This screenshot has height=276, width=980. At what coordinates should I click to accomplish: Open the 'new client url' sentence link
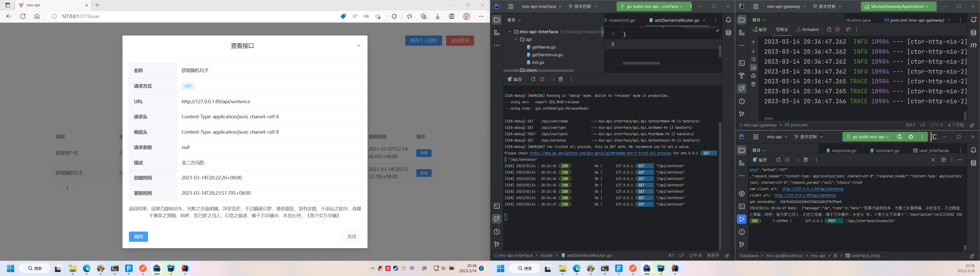[x=813, y=189]
